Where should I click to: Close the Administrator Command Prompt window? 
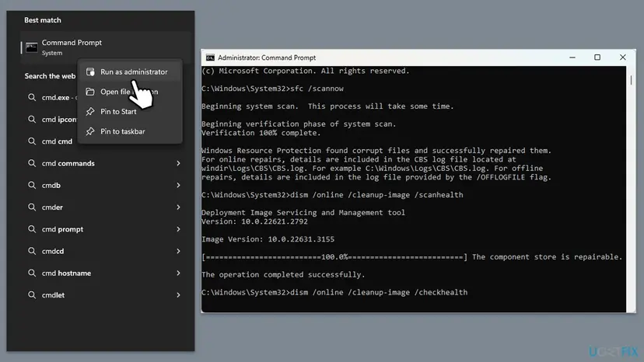623,57
